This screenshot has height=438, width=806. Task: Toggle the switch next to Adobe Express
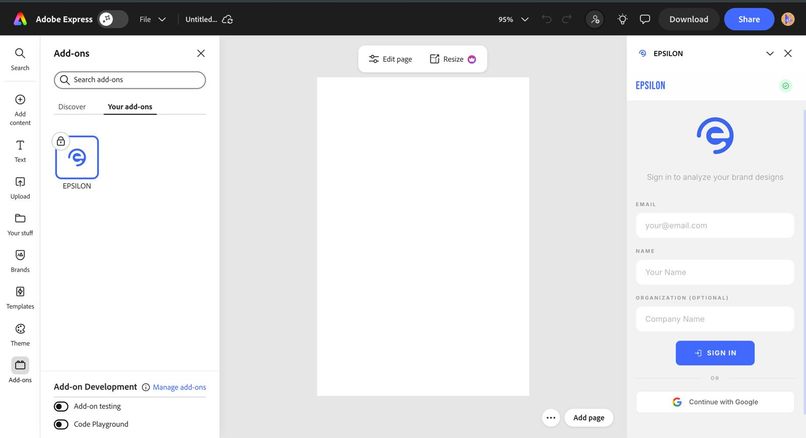(113, 19)
